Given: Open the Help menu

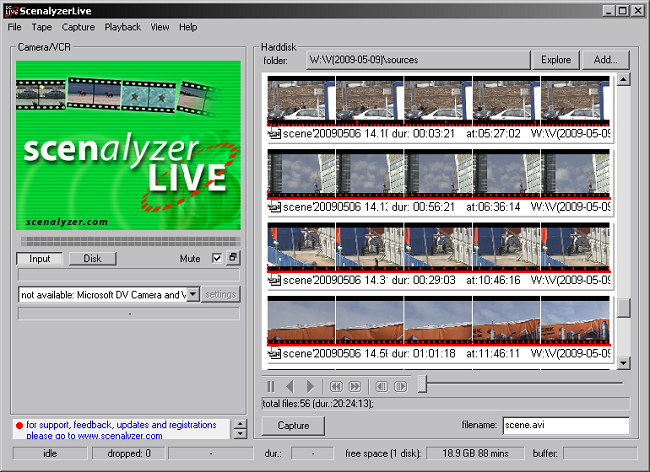Looking at the screenshot, I should 188,27.
